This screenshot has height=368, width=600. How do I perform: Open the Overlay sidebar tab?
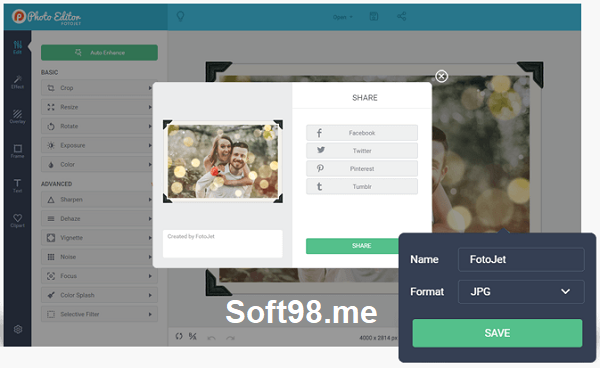coord(17,116)
